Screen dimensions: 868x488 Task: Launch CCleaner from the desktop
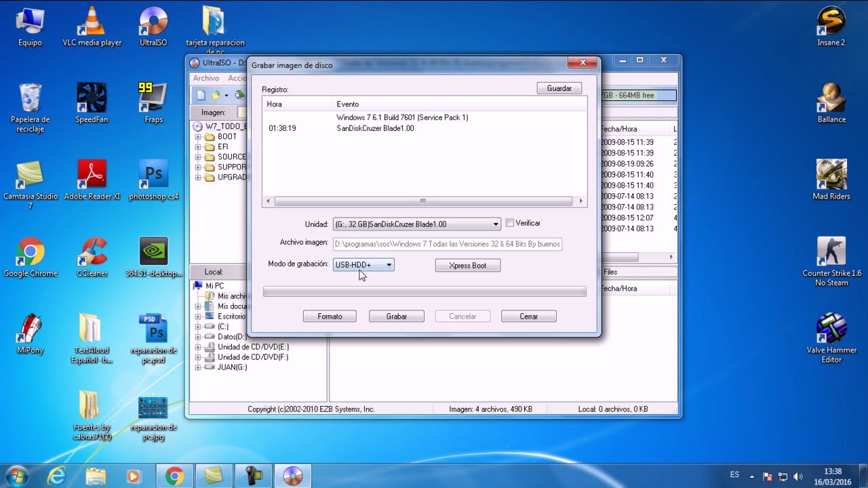[x=92, y=257]
